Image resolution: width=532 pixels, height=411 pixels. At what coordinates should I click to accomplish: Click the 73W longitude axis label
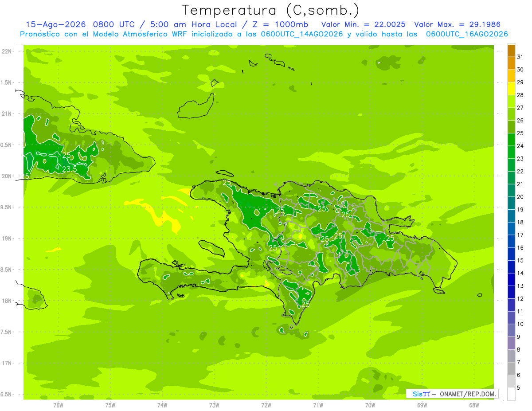click(214, 405)
